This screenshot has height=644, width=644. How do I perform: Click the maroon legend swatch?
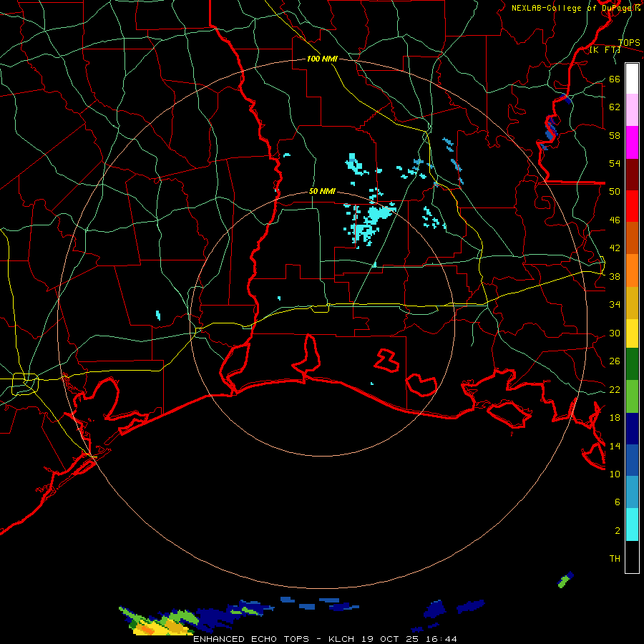tap(632, 175)
